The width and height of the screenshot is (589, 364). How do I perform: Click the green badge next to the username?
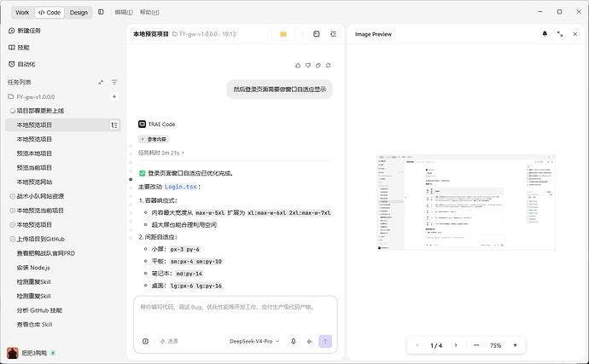(x=53, y=353)
